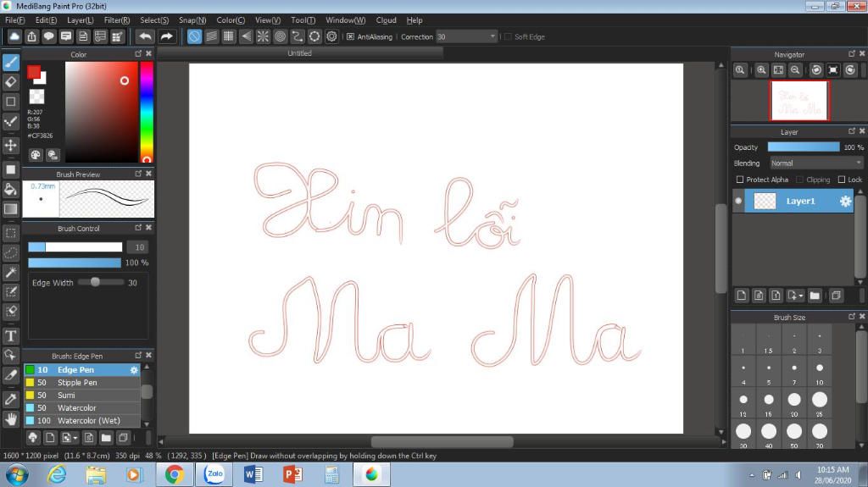Undock the Brush Size panel
Viewport: 868px width, 487px height.
pos(852,317)
